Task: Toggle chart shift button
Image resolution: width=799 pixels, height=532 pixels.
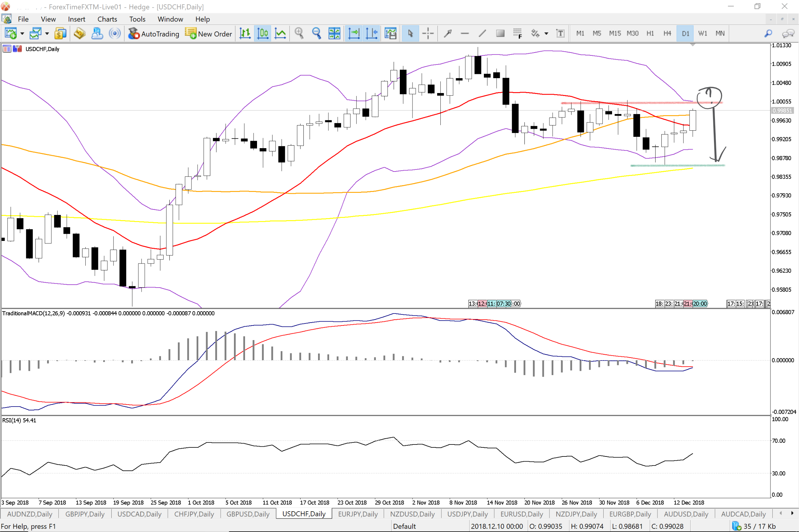Action: pos(372,33)
